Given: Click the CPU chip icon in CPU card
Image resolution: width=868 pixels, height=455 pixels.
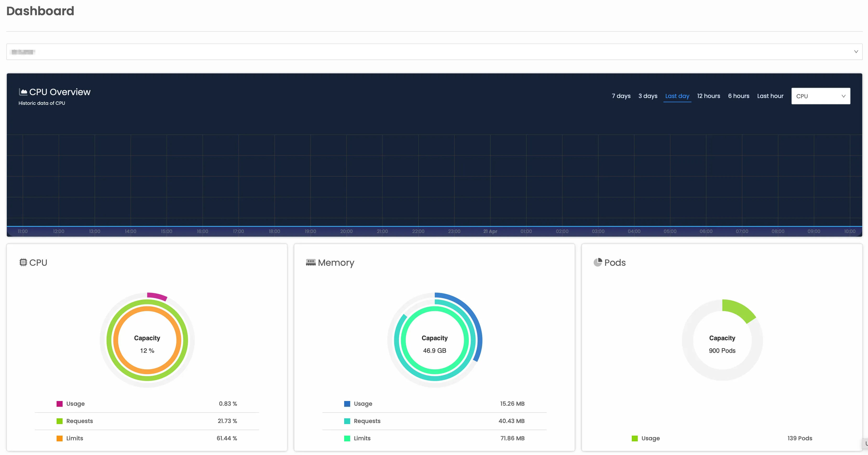Looking at the screenshot, I should pos(23,262).
